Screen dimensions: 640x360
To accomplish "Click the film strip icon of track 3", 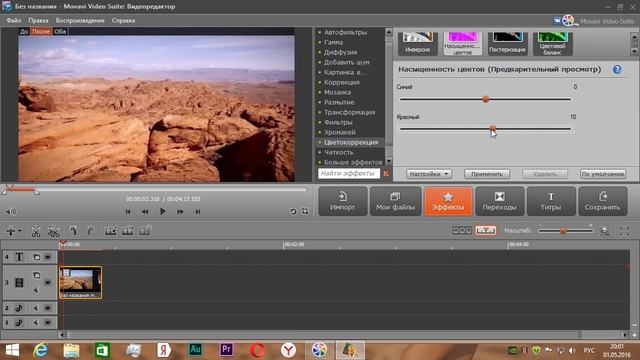I will [19, 282].
